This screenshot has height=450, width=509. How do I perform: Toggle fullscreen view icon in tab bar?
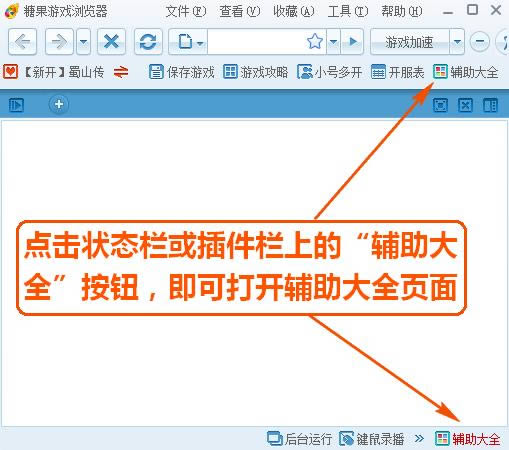point(440,105)
